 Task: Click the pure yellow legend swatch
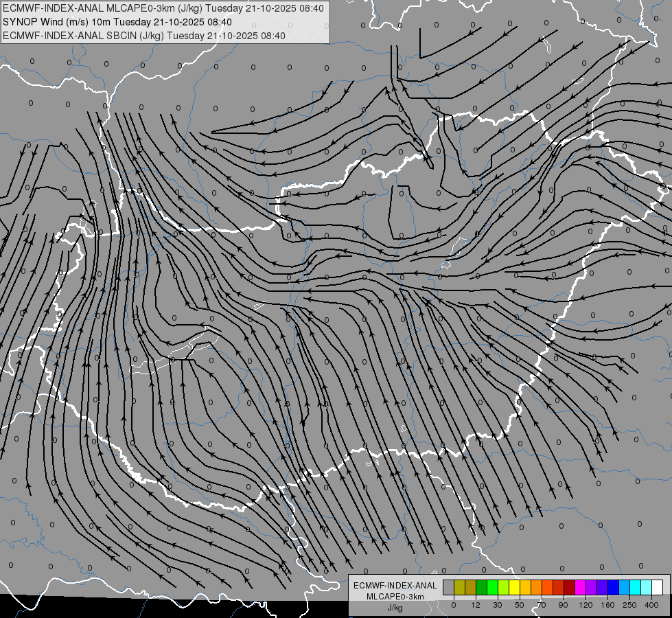[x=514, y=587]
